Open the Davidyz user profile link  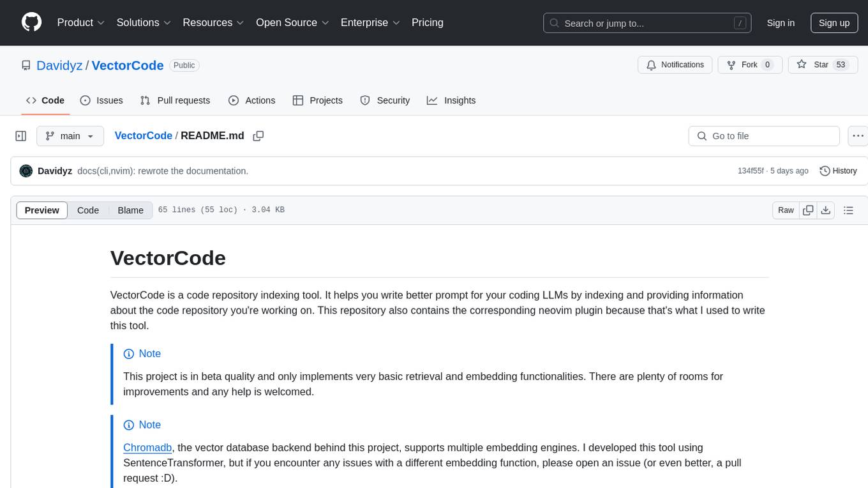59,65
